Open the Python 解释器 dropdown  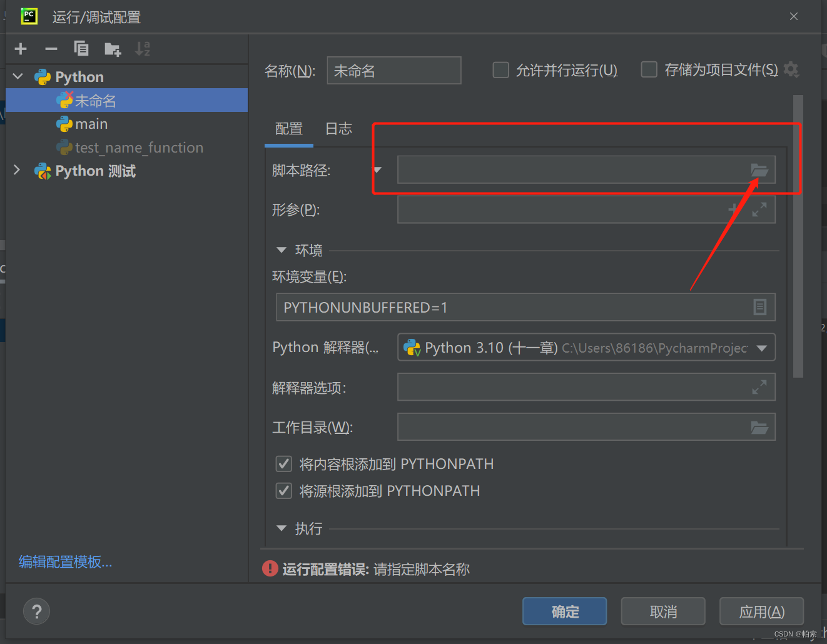761,348
